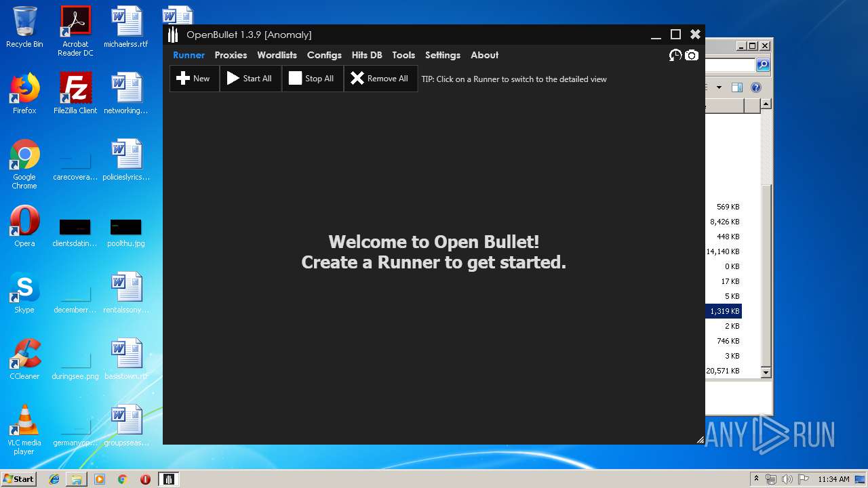
Task: Click the Explorer scrollbar up arrow
Action: click(x=766, y=104)
